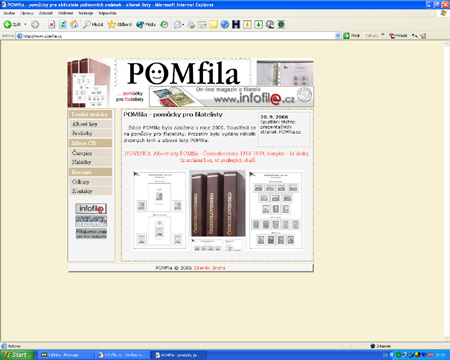Open the Nápověda menu
Screen dimensions: 450x360
tap(107, 13)
